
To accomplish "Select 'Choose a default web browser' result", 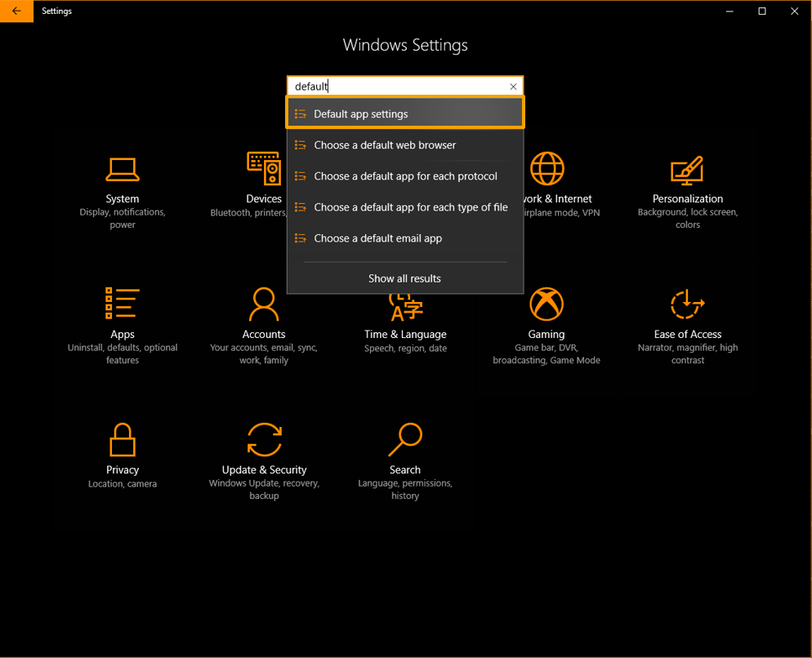I will click(405, 145).
